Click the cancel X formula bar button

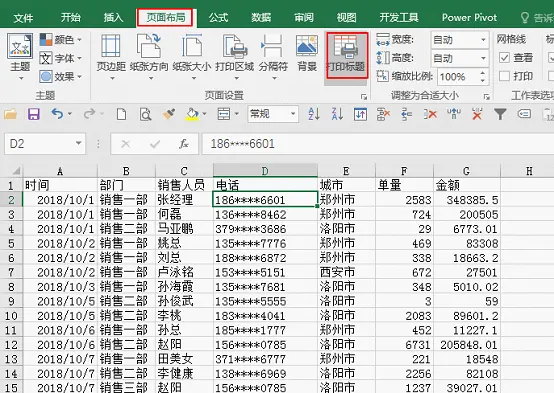126,144
